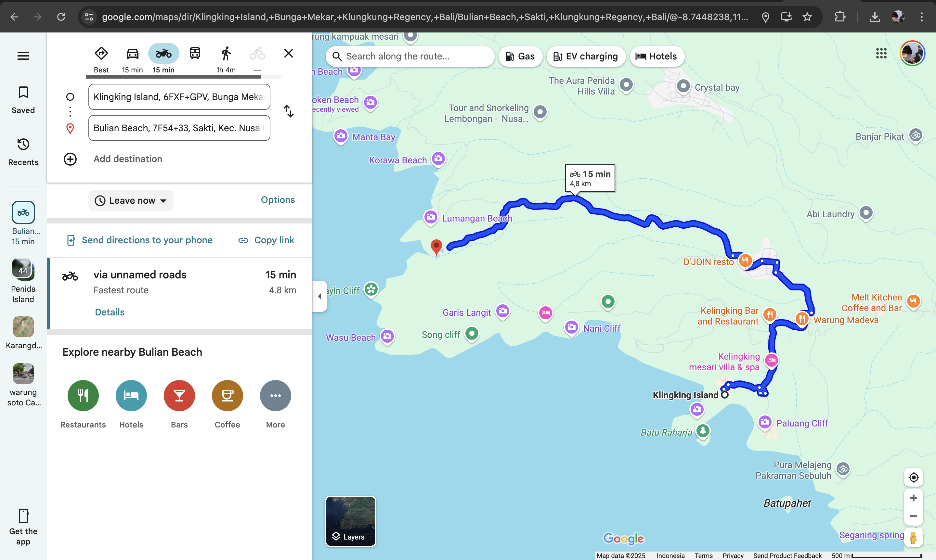Viewport: 936px width, 560px height.
Task: Click the add destination plus icon
Action: 70,159
